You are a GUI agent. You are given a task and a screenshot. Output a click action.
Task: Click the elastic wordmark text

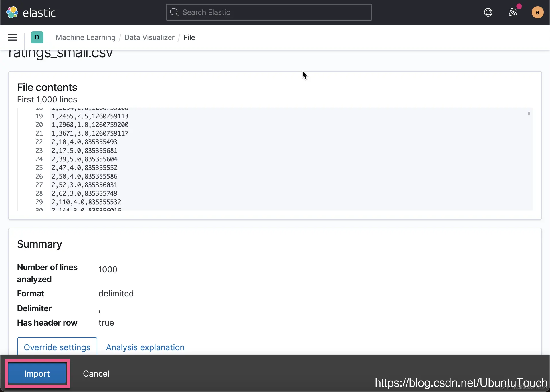point(39,13)
